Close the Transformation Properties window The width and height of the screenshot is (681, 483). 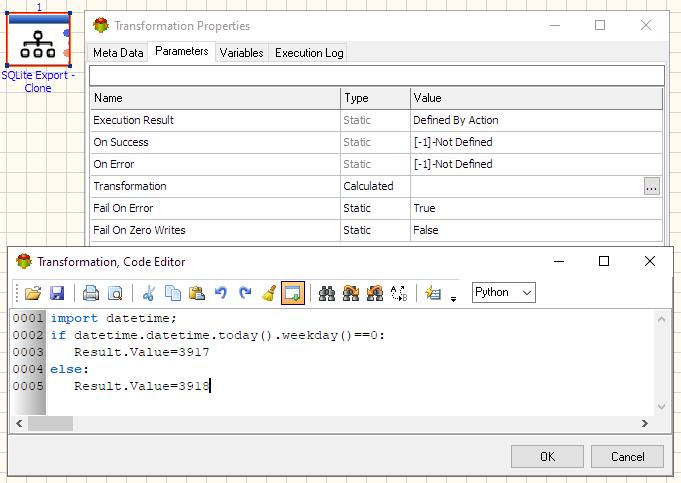(646, 25)
